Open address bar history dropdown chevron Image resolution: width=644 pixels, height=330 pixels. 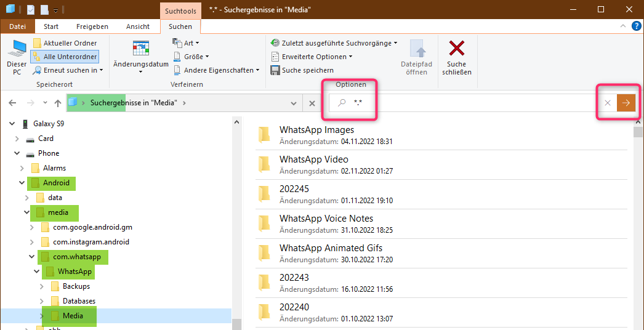294,103
